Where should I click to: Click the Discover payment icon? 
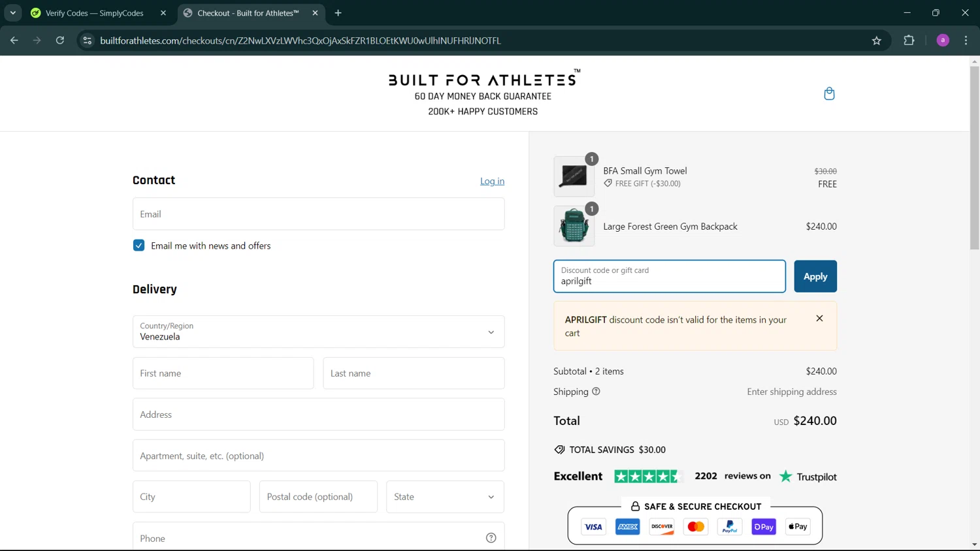[662, 527]
